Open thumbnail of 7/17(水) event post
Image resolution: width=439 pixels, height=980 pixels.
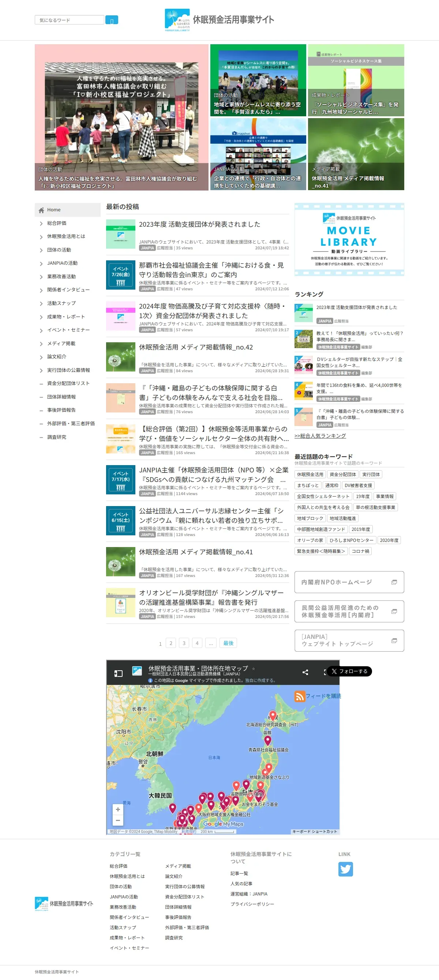tap(121, 480)
